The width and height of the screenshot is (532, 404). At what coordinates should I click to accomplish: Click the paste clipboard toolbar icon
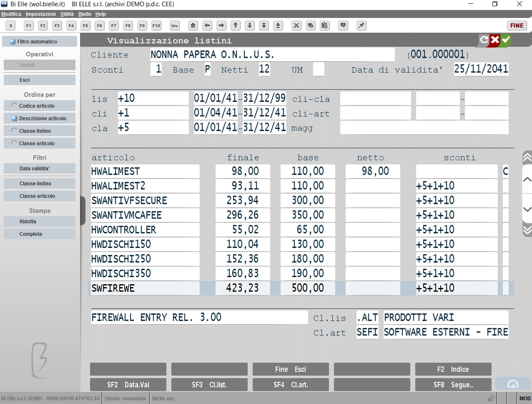pyautogui.click(x=325, y=25)
